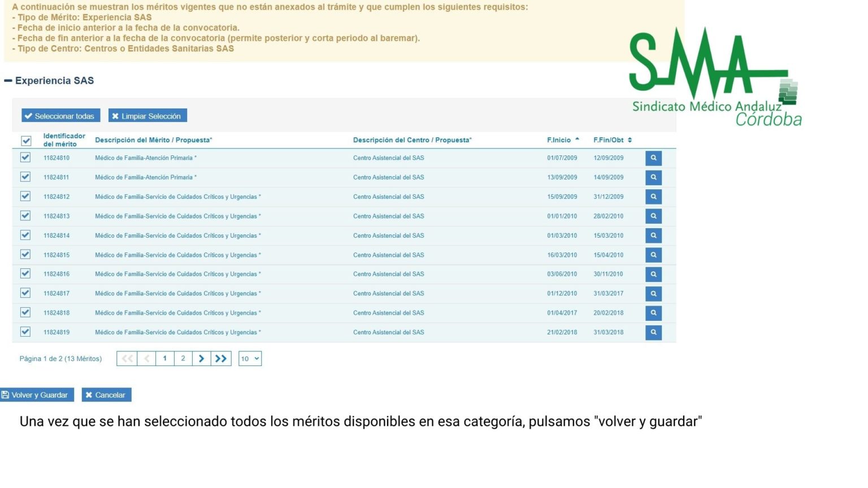Uncheck mérito 11824818 row checkbox
This screenshot has height=488, width=868.
tap(25, 312)
